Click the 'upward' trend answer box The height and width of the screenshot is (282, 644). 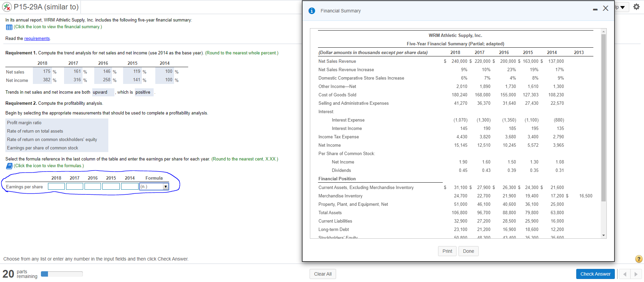[x=103, y=92]
